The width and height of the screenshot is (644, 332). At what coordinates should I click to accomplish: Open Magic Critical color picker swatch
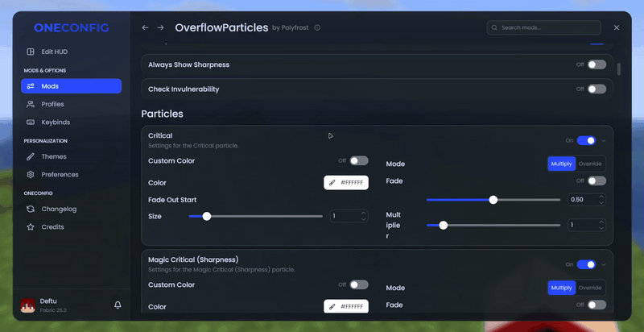pyautogui.click(x=346, y=306)
